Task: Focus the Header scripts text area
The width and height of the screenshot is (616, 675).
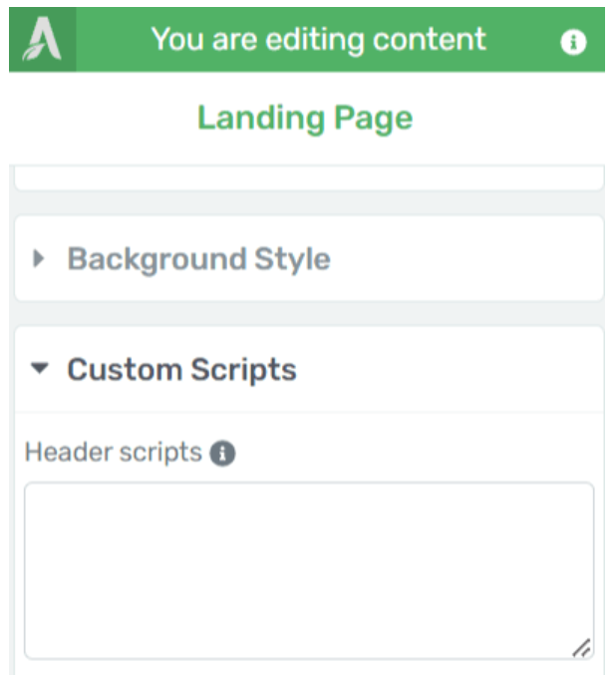Action: tap(308, 568)
